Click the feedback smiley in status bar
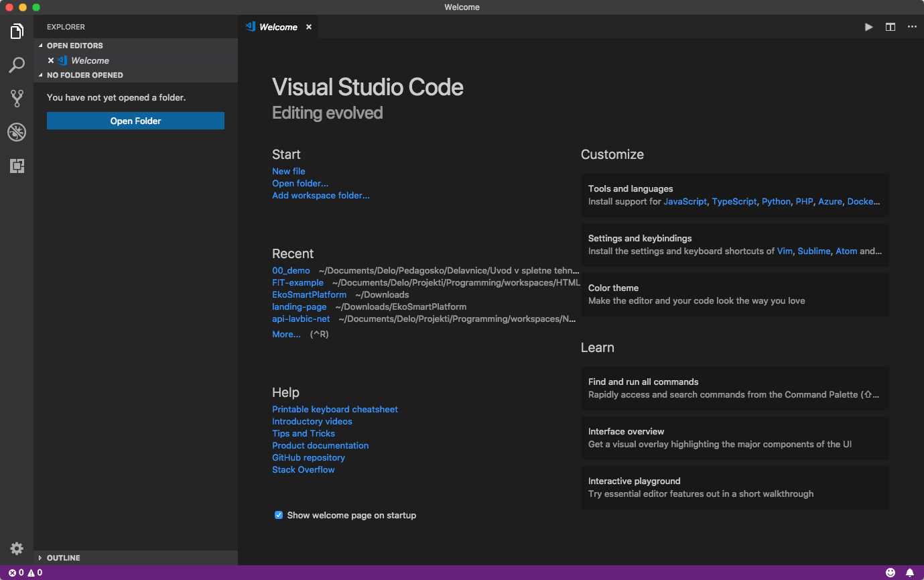Viewport: 924px width, 580px height. click(x=890, y=573)
